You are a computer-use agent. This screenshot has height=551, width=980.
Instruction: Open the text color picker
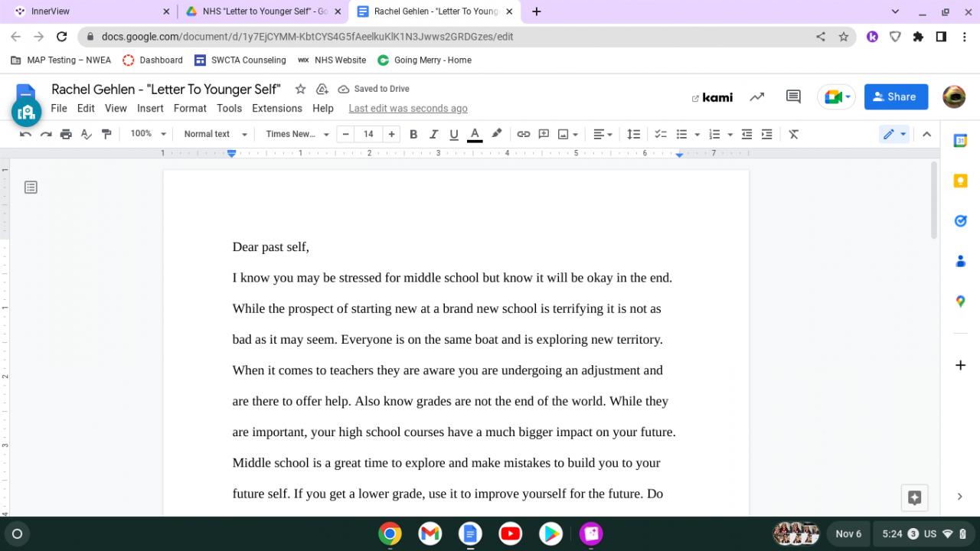pyautogui.click(x=475, y=134)
